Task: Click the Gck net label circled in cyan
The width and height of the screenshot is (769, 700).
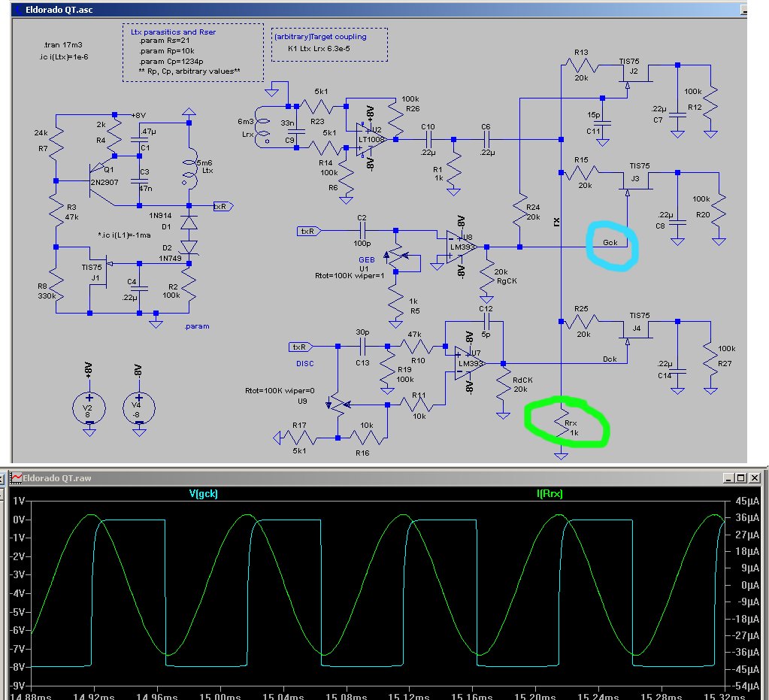Action: click(x=611, y=243)
